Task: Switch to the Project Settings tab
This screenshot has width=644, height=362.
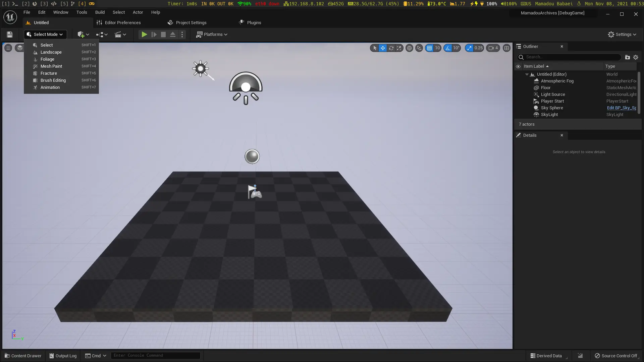Action: [191, 23]
